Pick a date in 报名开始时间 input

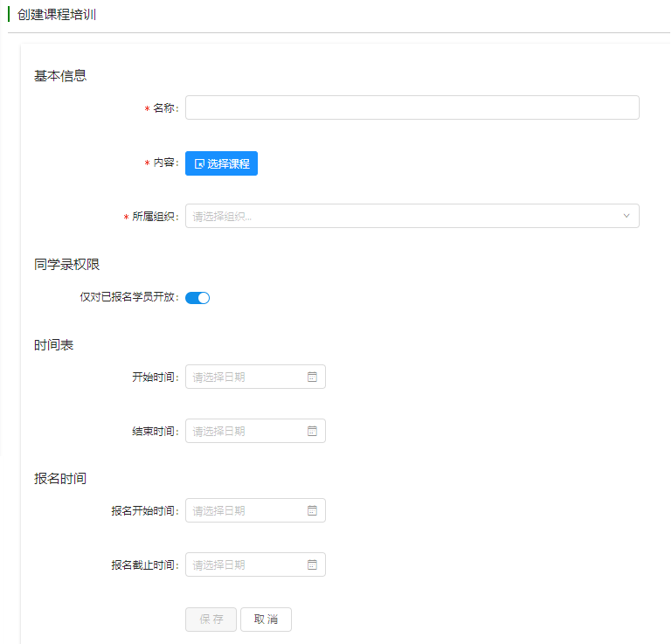245,510
